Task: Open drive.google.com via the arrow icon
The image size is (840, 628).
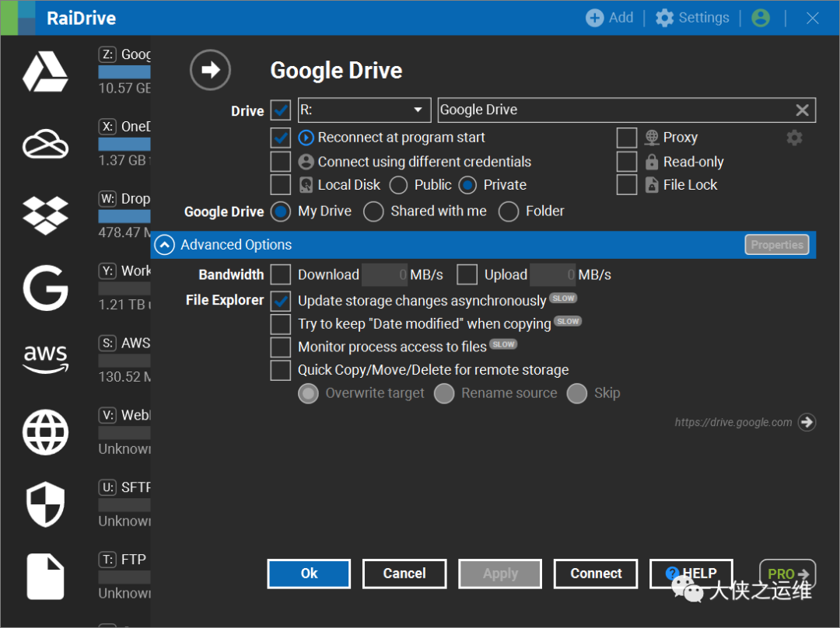Action: pos(807,422)
